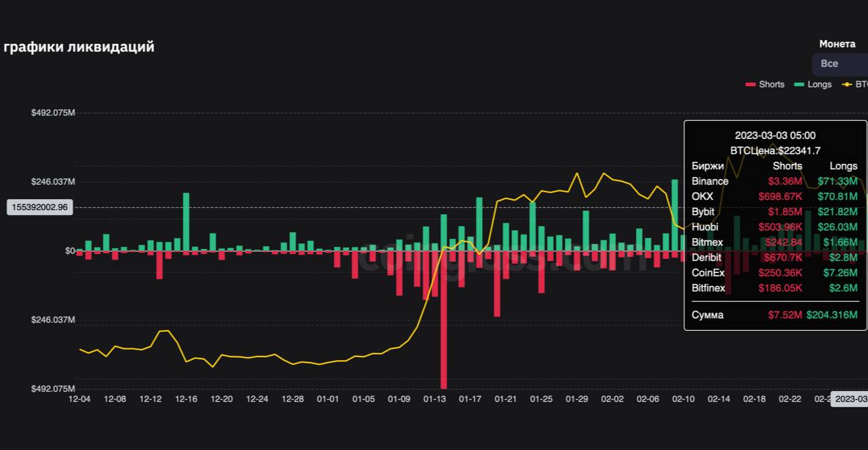Click the 2023-03 date marker on the x-axis
Image resolution: width=868 pixels, height=450 pixels.
(x=849, y=399)
